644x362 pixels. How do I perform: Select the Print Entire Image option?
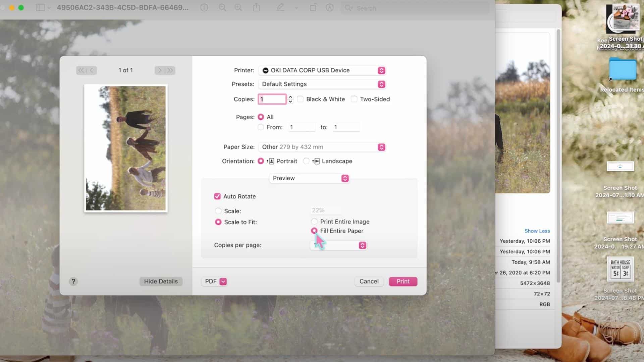point(314,221)
